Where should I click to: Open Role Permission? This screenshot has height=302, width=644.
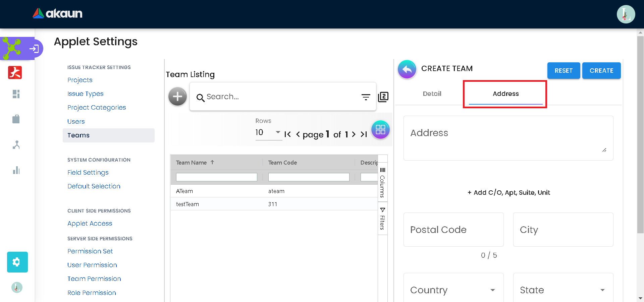coord(92,293)
